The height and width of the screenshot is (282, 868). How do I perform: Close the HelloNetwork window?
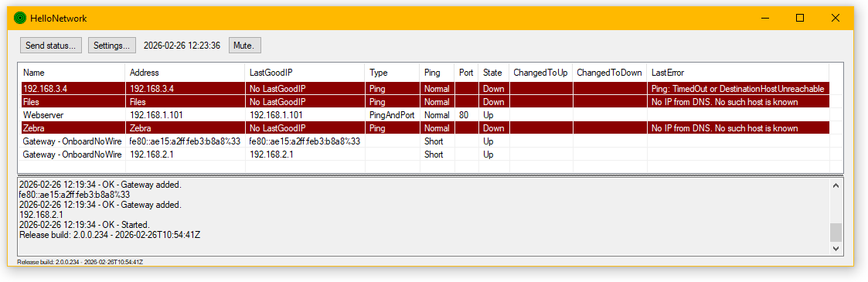click(x=836, y=19)
